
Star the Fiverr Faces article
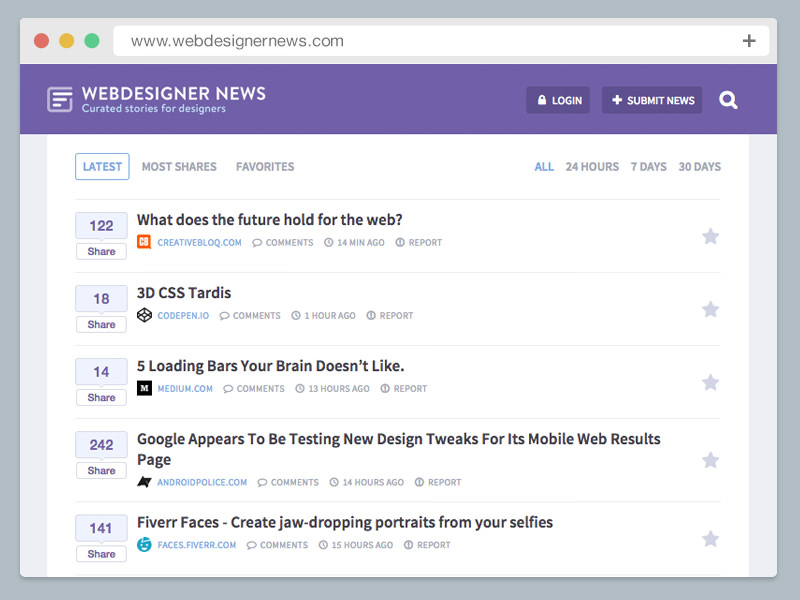pos(711,538)
